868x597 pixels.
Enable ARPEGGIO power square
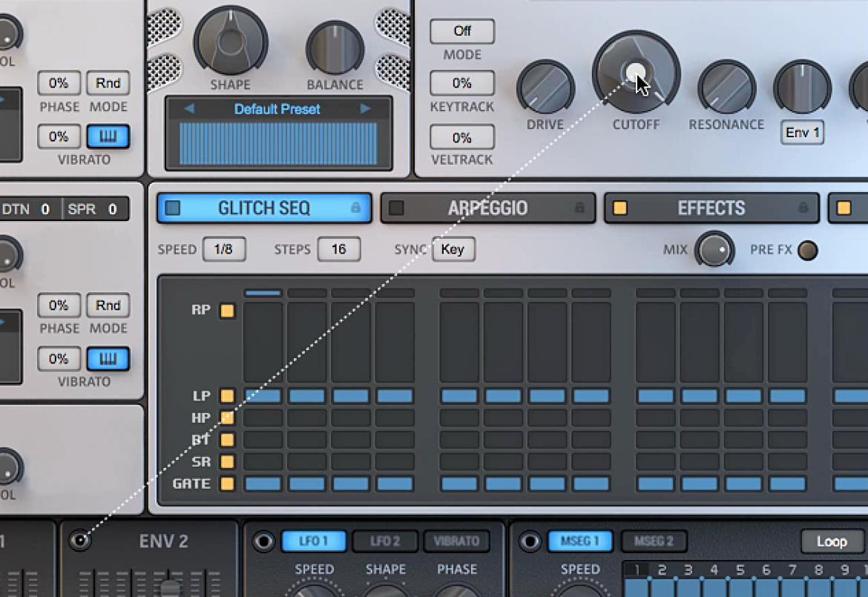[396, 208]
